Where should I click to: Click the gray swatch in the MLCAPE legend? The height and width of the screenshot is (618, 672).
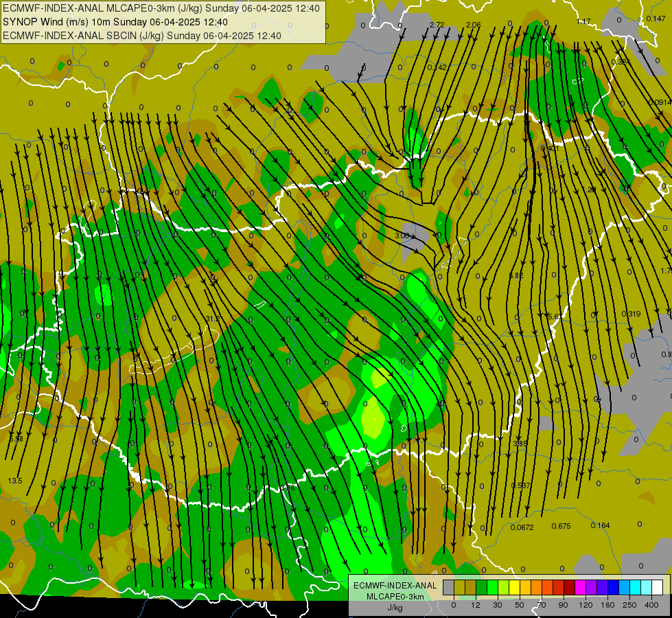449,587
